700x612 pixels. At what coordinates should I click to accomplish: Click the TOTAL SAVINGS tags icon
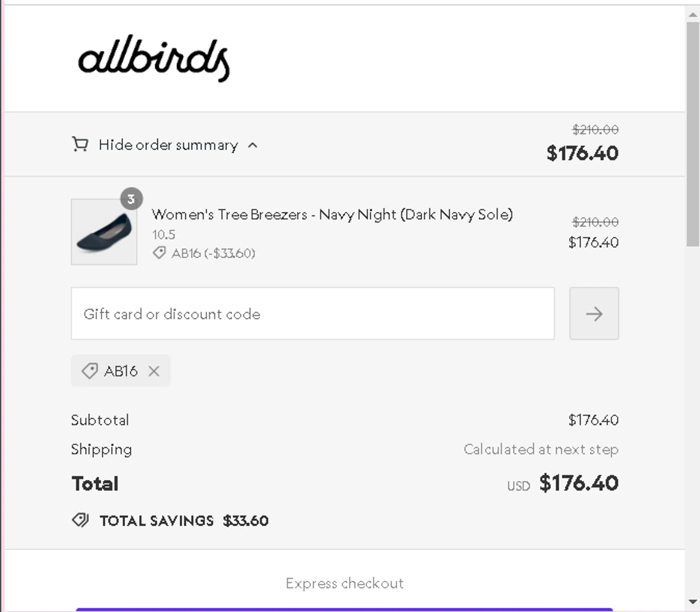pos(80,520)
